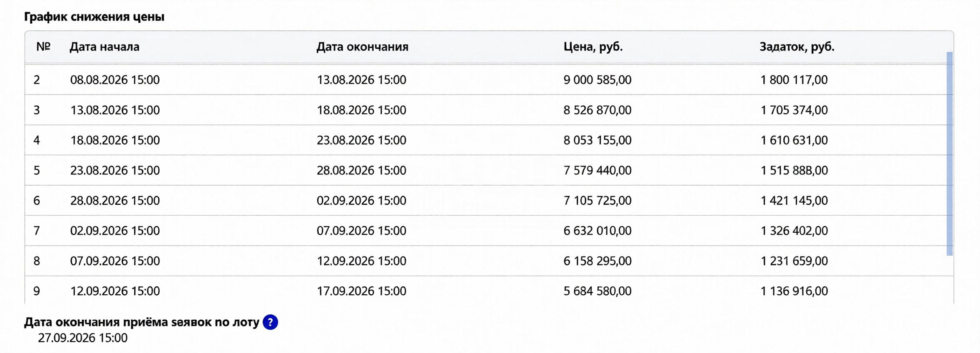Click the deadline value 27.09.2026 15:00
Image resolution: width=980 pixels, height=353 pixels.
click(82, 338)
